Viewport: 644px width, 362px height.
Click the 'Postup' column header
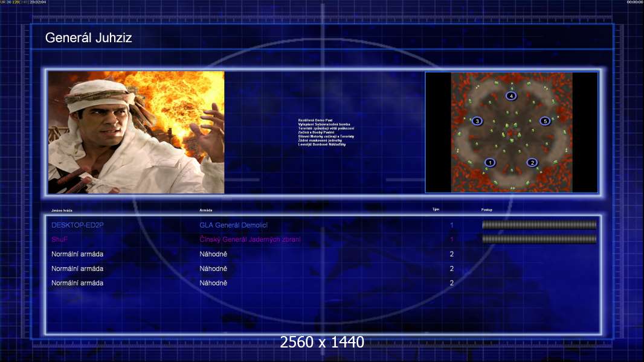click(487, 210)
